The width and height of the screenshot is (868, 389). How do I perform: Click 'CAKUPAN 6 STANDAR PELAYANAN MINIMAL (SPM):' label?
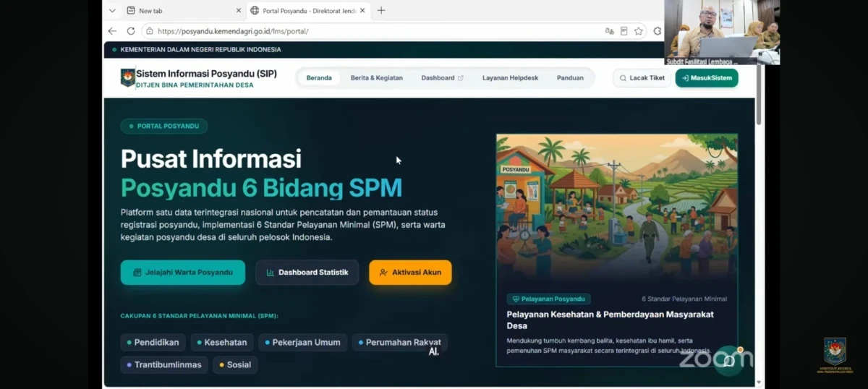(x=199, y=316)
